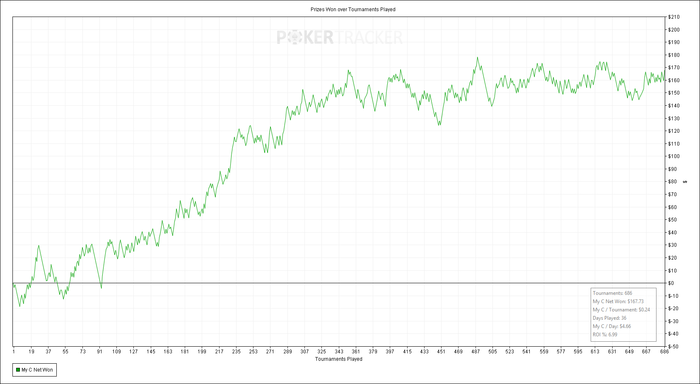Click the x-axis tick label 343
Screen dimensions: 700x384
[339, 351]
